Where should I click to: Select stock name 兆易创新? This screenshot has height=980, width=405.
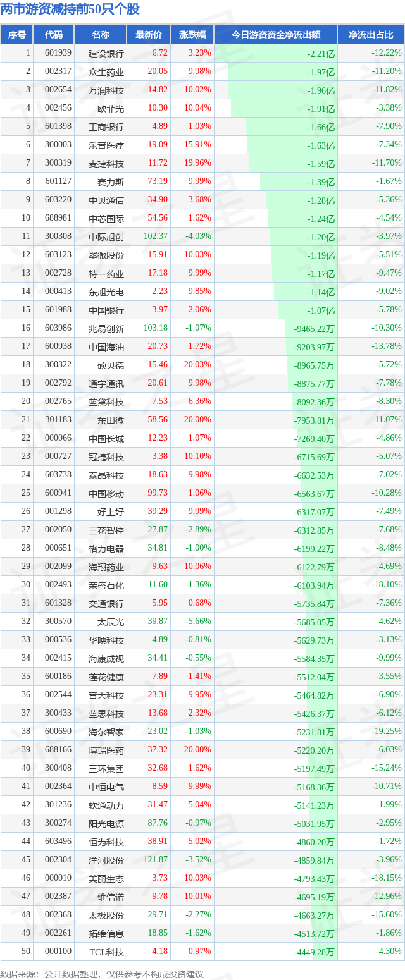(x=106, y=329)
